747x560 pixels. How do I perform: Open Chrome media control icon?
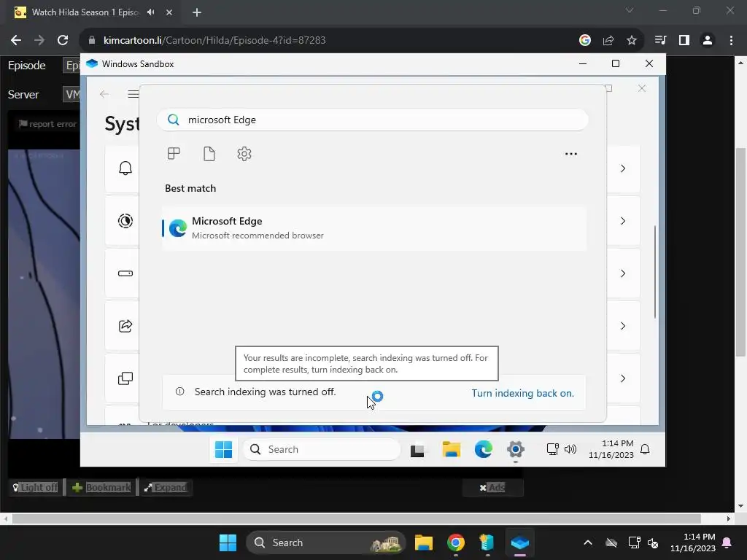pyautogui.click(x=660, y=41)
